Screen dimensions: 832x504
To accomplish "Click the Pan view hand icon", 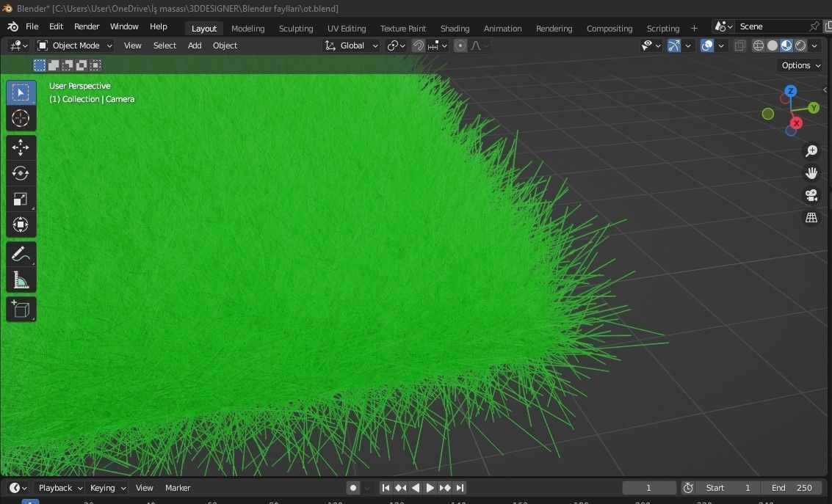I will 811,173.
